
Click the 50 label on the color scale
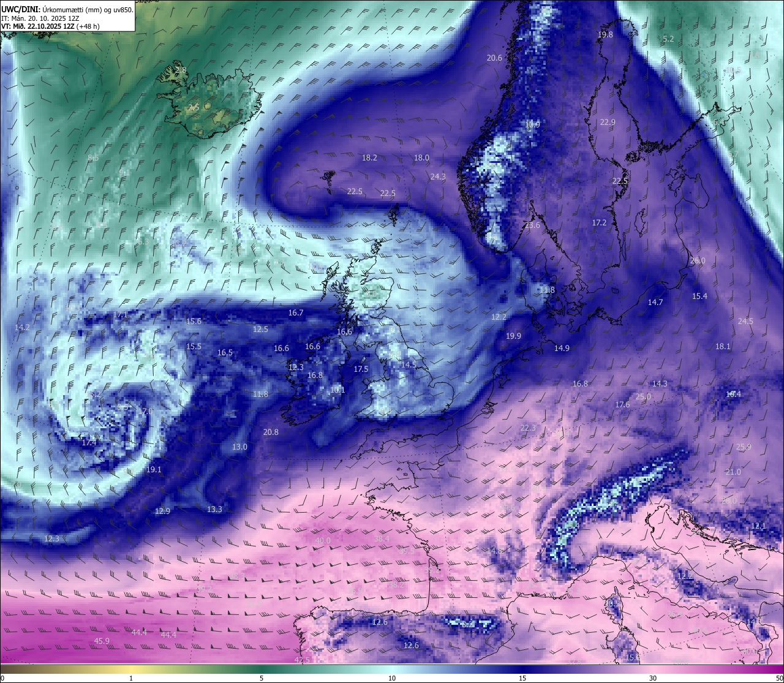click(779, 678)
